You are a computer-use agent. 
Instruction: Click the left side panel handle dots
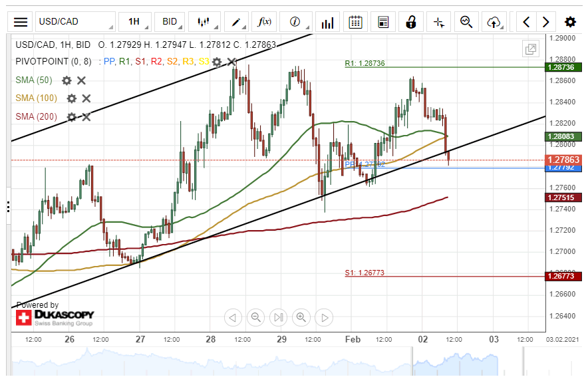8,207
